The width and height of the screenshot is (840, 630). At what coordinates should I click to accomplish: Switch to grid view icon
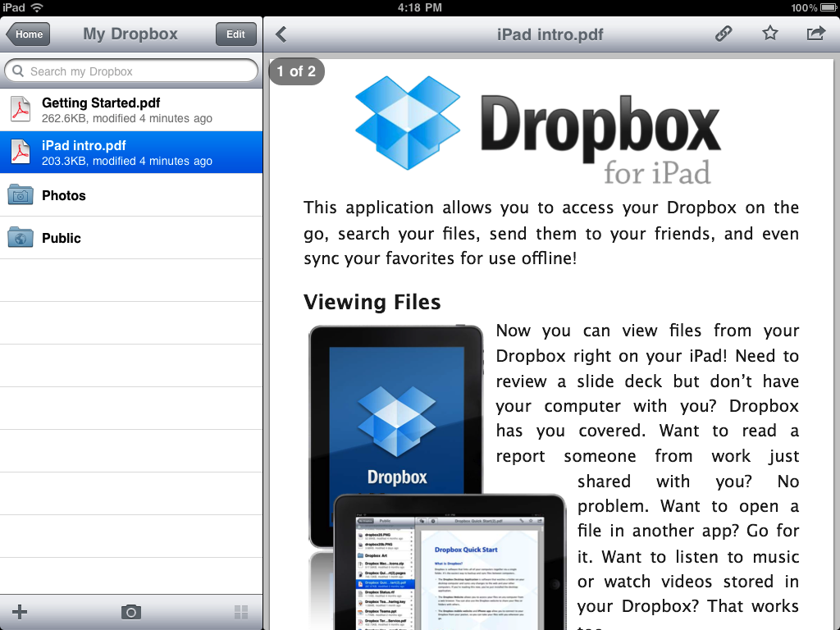click(241, 612)
